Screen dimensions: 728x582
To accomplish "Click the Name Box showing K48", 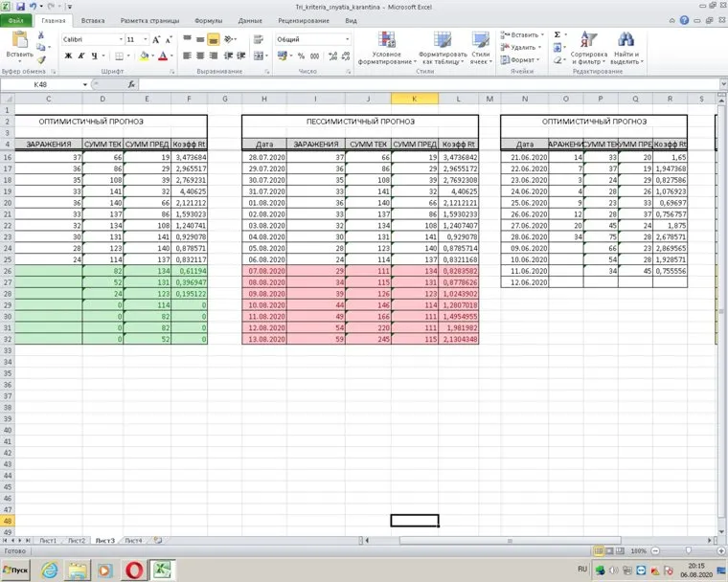I will coord(43,84).
